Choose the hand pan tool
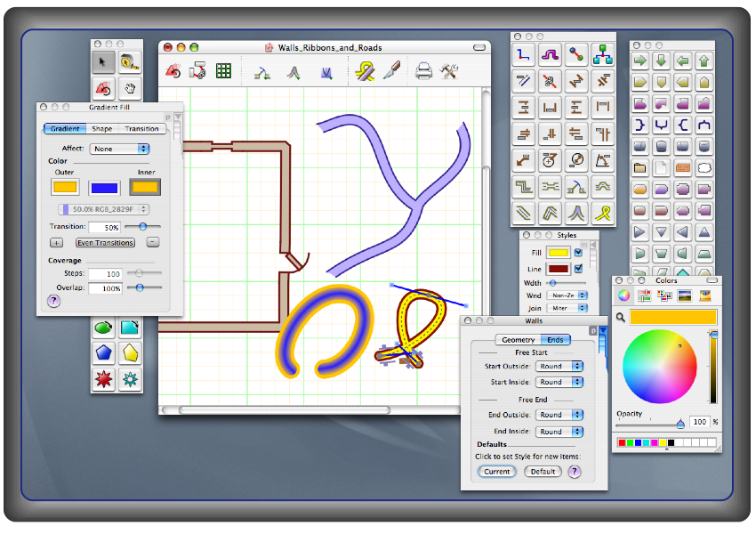The width and height of the screenshot is (756, 534). [x=129, y=88]
